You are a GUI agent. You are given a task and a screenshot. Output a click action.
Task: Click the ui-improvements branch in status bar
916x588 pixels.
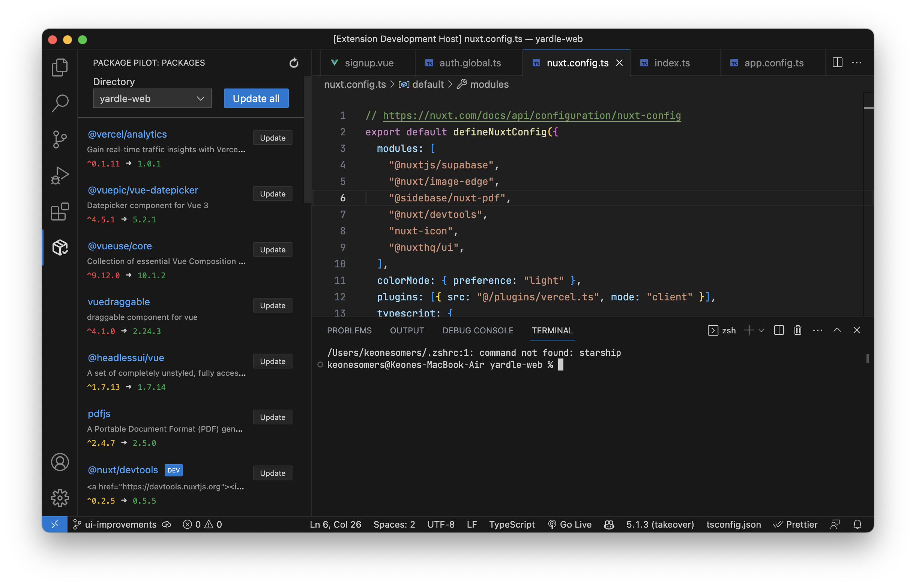click(x=114, y=524)
